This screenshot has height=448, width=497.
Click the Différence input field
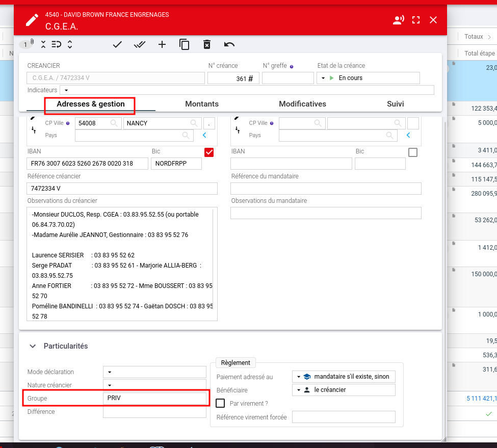(x=154, y=412)
